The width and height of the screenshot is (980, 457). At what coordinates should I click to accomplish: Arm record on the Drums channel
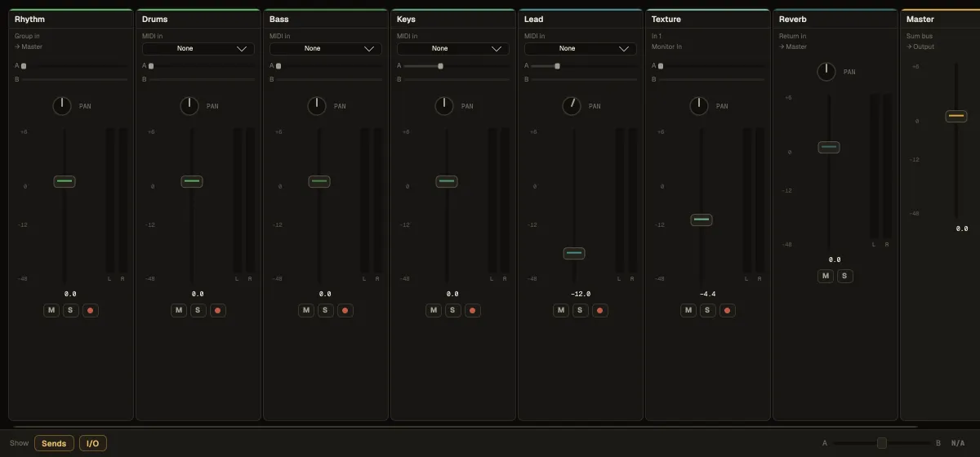217,310
